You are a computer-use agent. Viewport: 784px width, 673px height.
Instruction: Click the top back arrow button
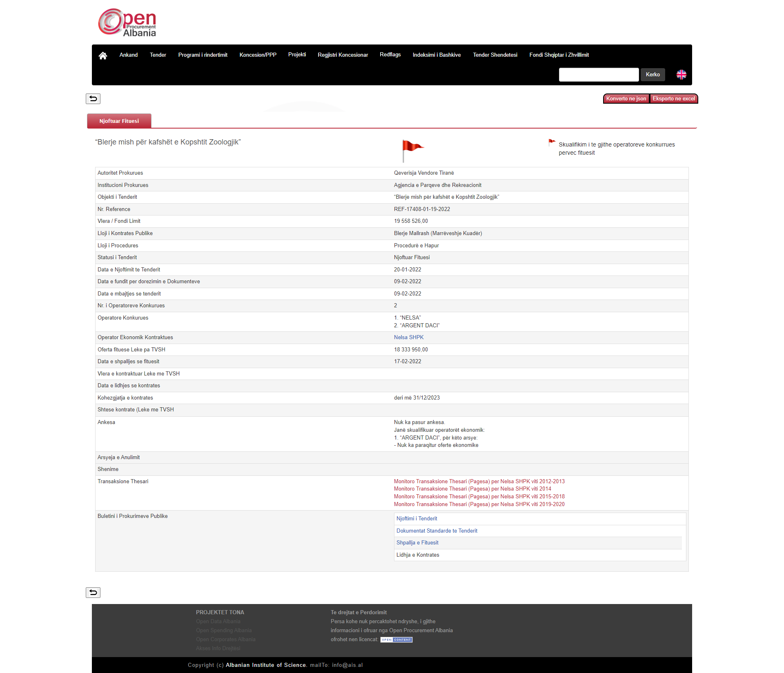(x=93, y=99)
